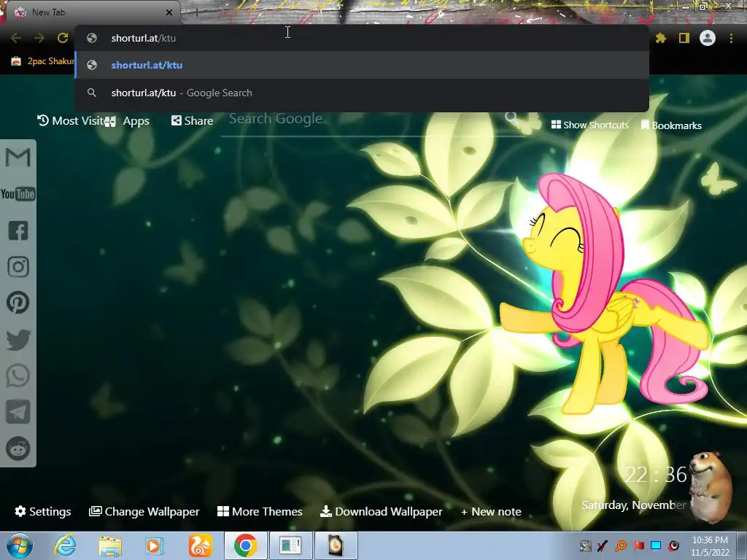747x560 pixels.
Task: Focus the Search Google field
Action: pyautogui.click(x=365, y=119)
